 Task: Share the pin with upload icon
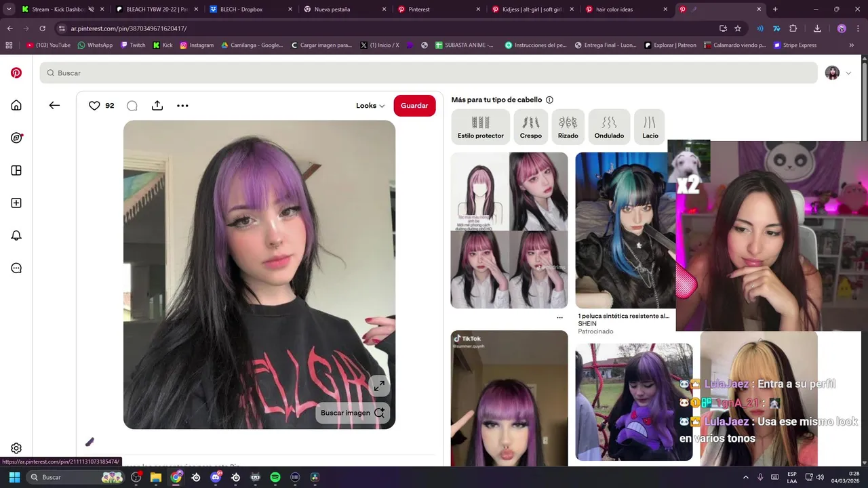(x=157, y=105)
